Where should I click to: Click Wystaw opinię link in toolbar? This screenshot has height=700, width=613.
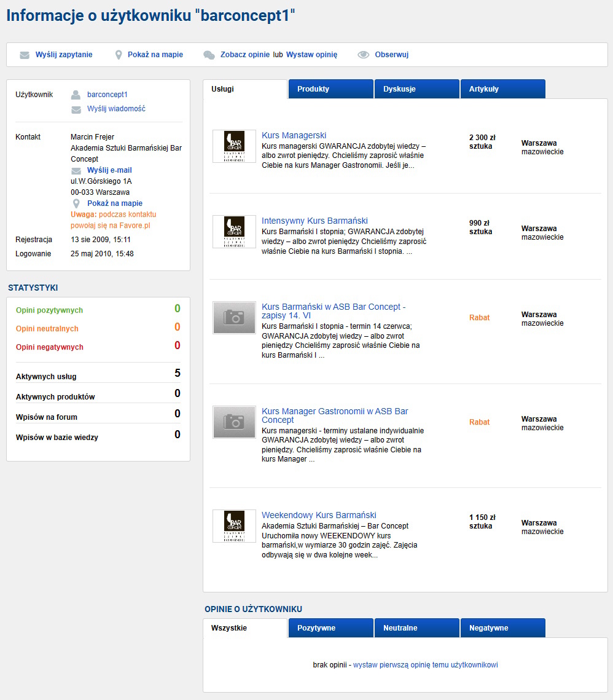311,55
